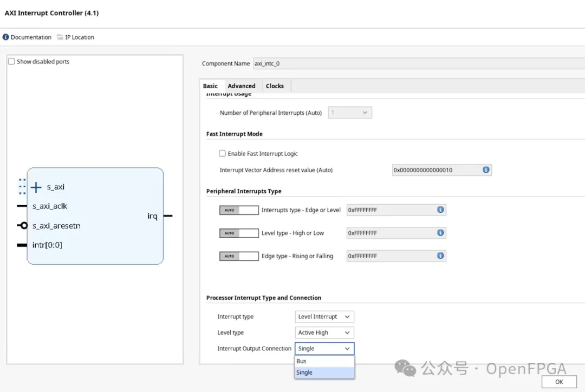585x392 pixels.
Task: Click the Documentation info icon
Action: click(6, 37)
